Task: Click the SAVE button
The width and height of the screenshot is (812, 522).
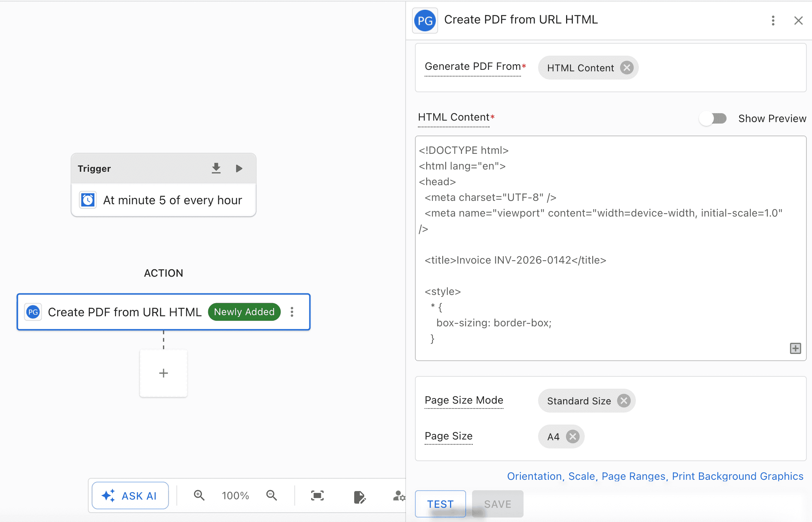Action: pos(498,504)
